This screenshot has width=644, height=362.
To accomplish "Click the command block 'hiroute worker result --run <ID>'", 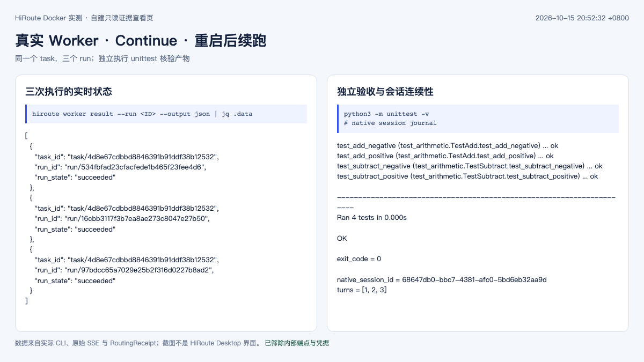I will tap(166, 114).
